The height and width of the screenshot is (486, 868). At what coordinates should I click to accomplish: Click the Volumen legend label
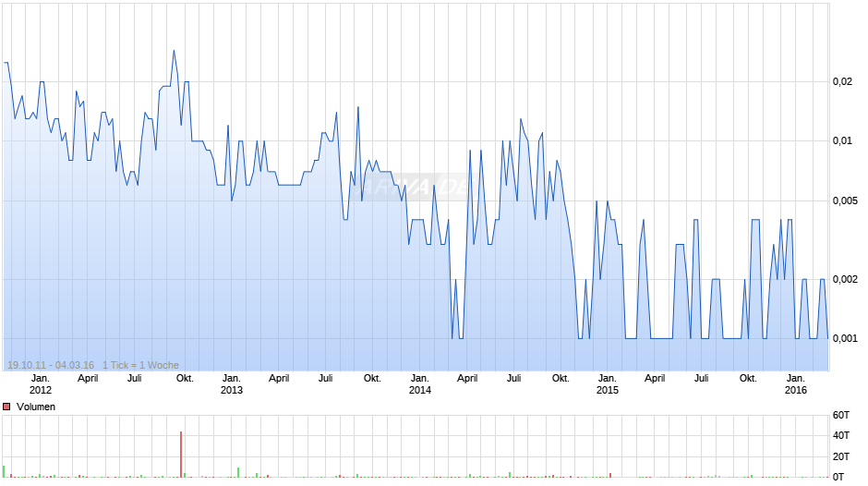[36, 407]
